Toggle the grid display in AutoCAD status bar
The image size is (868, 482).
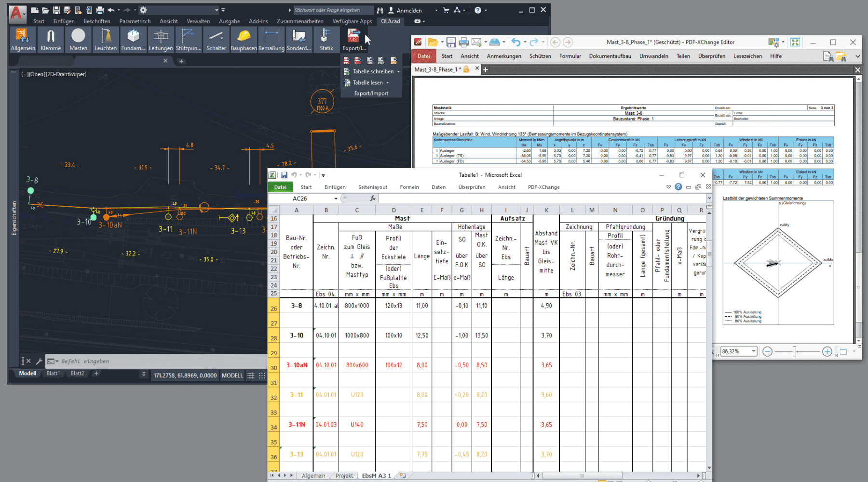[x=251, y=375]
